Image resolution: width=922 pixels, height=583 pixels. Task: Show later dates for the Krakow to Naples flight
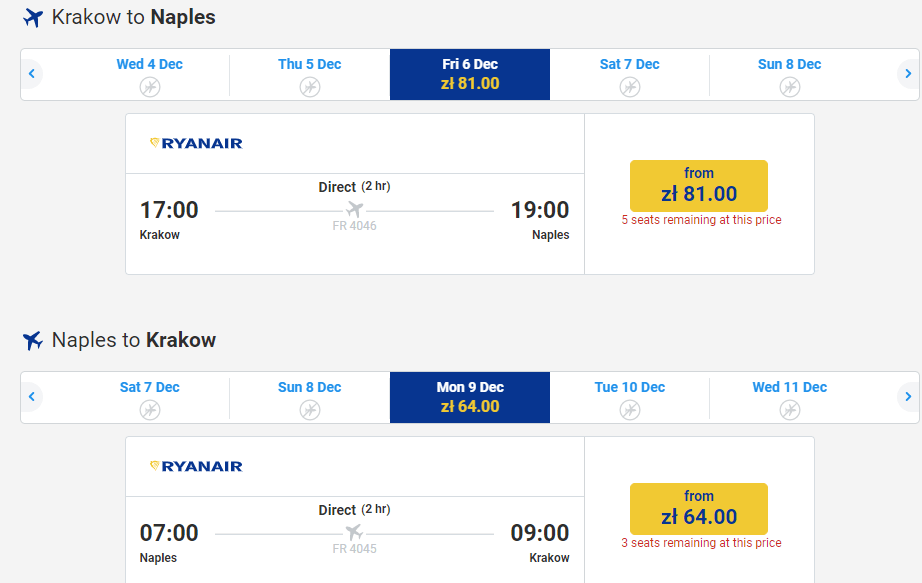coord(907,74)
